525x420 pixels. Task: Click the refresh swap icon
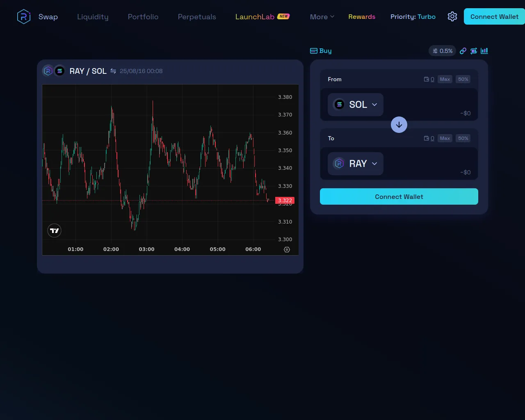coord(474,51)
